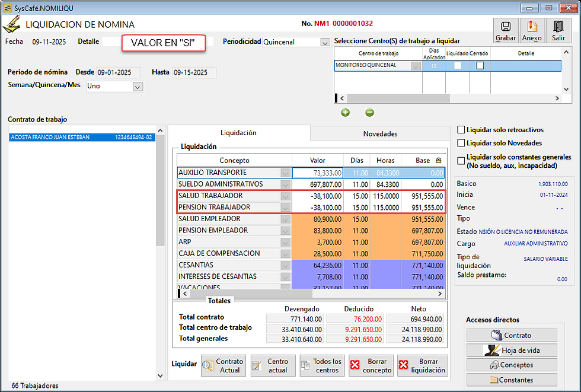581x392 pixels.
Task: Switch to the Liquidación tab
Action: click(x=238, y=133)
